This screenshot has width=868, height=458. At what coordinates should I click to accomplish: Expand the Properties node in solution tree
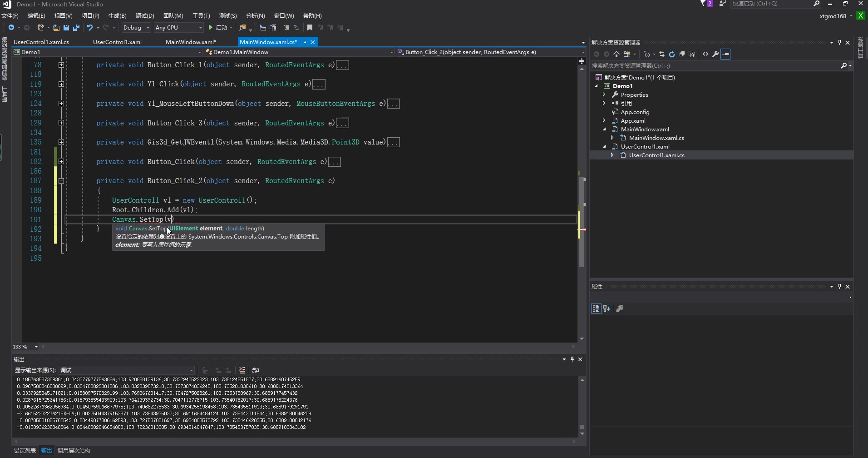coord(604,95)
